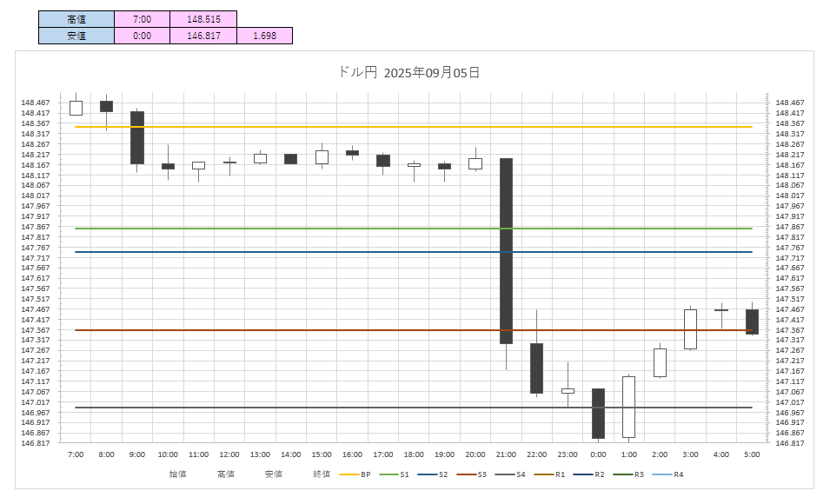The width and height of the screenshot is (830, 504).
Task: Click the 12:00 label on the time axis
Action: pos(229,454)
